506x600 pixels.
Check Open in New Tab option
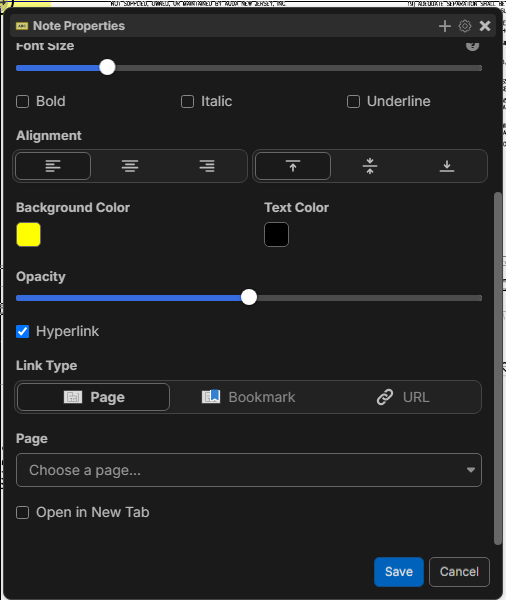coord(23,512)
